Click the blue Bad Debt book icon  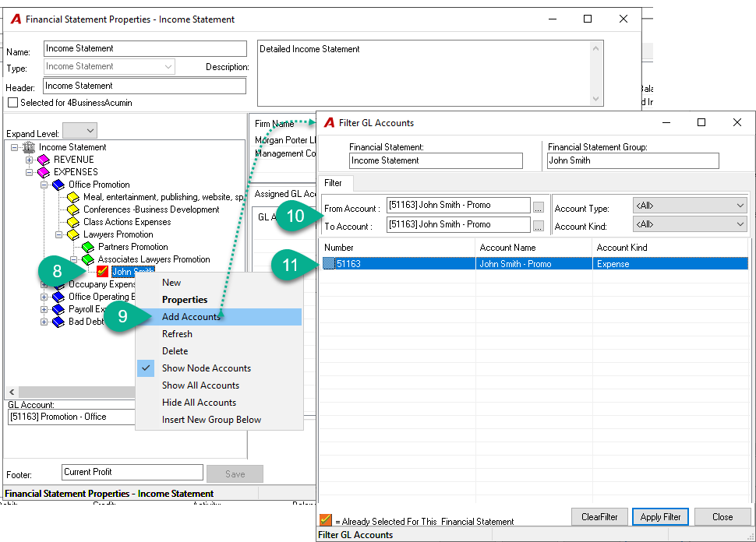[x=58, y=322]
